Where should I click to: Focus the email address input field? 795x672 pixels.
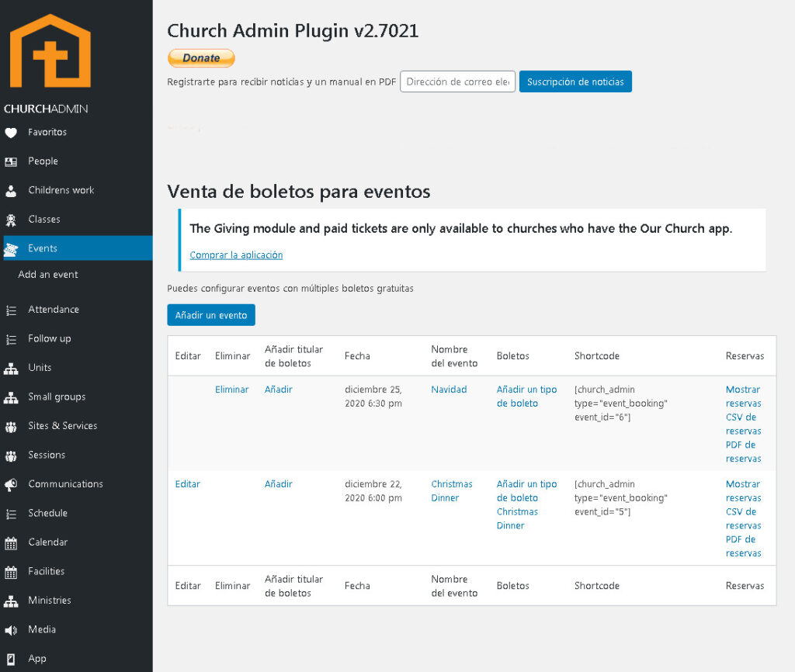click(x=457, y=81)
